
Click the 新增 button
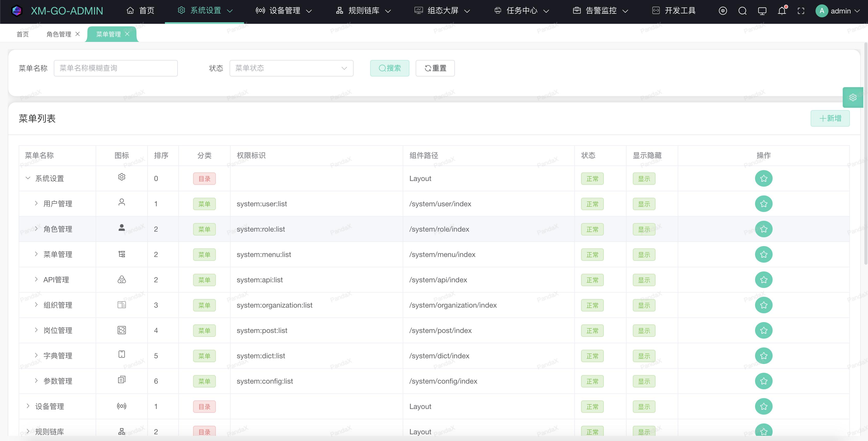point(830,118)
